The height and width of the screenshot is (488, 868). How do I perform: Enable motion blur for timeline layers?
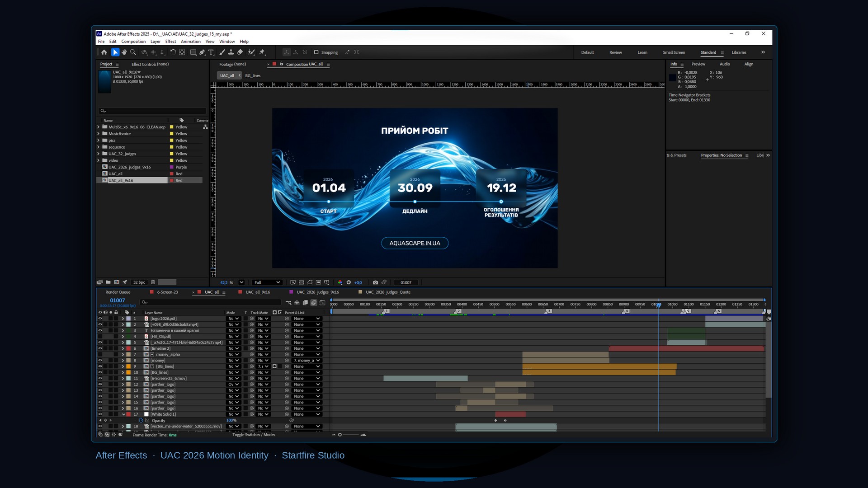pos(314,303)
